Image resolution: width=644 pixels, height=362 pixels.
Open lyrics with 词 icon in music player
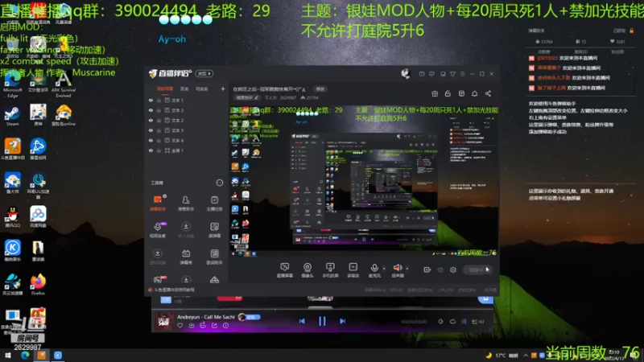tap(464, 321)
